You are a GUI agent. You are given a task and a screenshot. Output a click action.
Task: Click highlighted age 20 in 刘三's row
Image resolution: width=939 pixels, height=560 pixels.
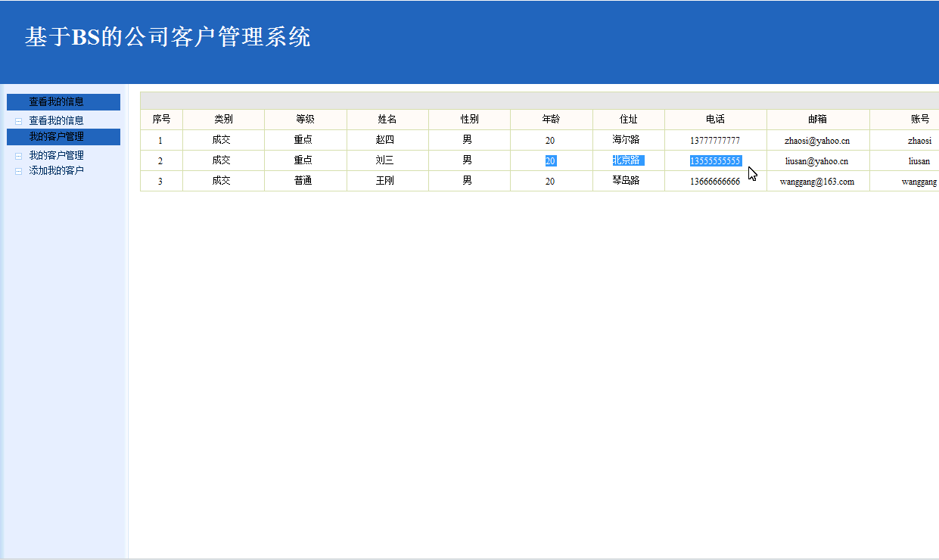[550, 161]
